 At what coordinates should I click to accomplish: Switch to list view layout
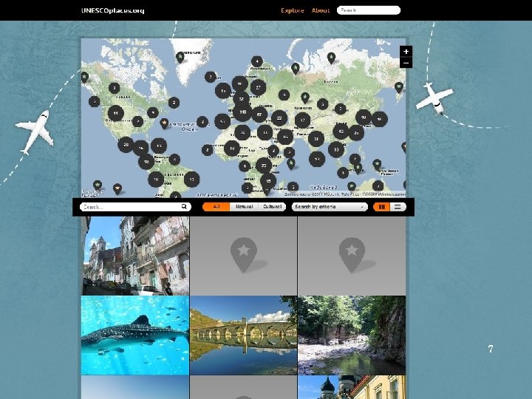click(x=398, y=207)
